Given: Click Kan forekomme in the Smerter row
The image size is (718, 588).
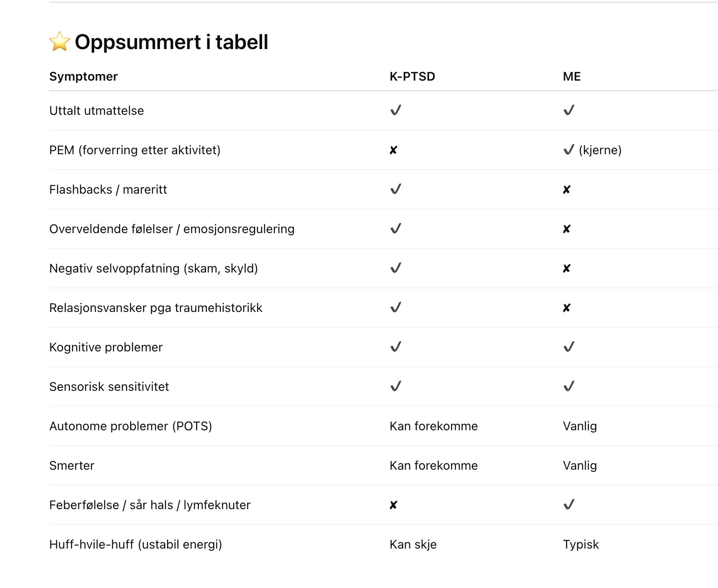Looking at the screenshot, I should 434,465.
